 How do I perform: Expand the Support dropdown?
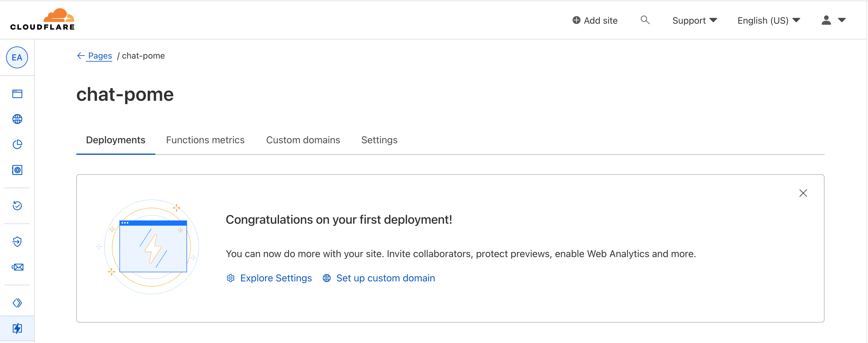pos(694,21)
